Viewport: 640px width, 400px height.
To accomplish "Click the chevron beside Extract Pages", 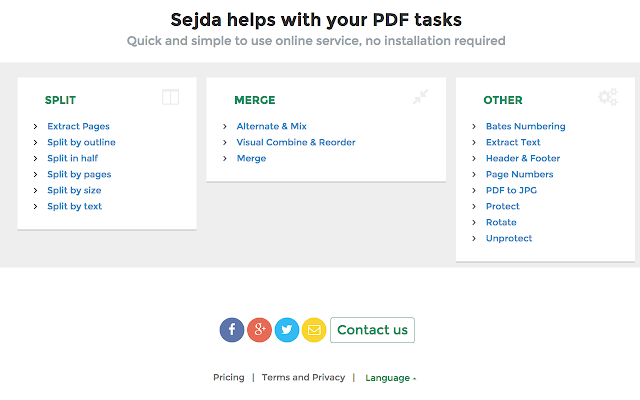I will (x=36, y=127).
